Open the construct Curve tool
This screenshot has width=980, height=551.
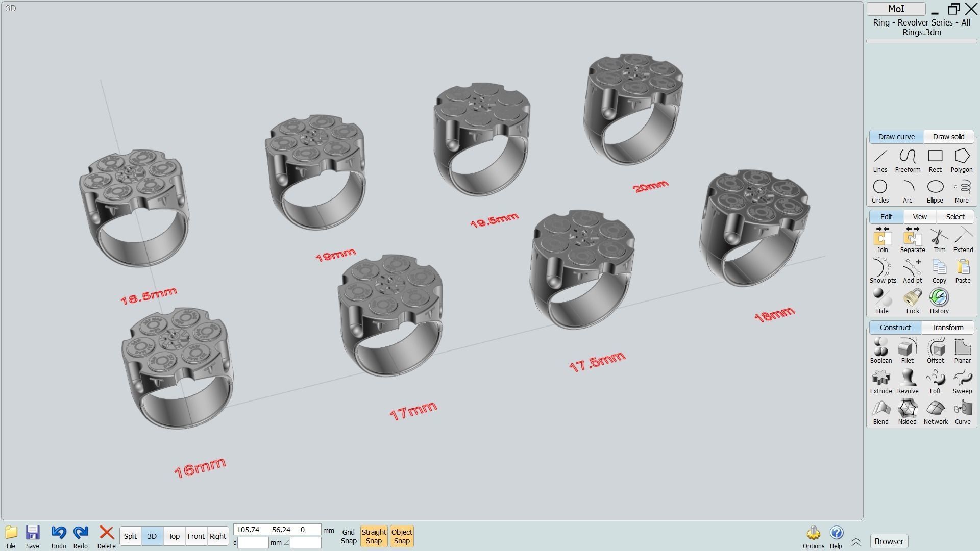coord(963,412)
